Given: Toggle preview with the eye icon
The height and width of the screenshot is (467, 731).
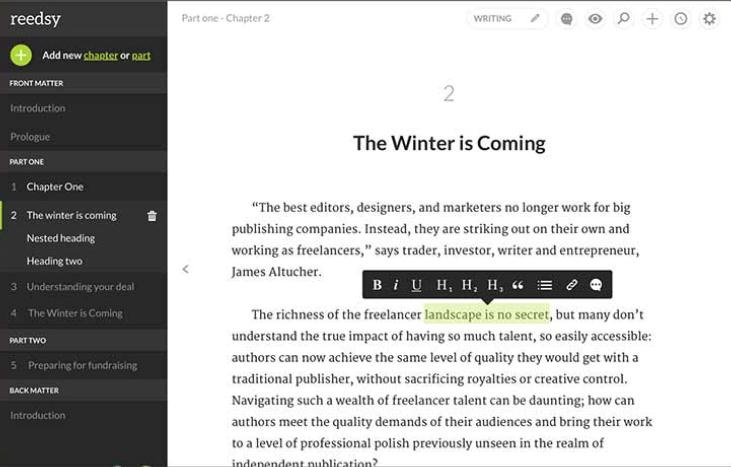Looking at the screenshot, I should click(595, 19).
